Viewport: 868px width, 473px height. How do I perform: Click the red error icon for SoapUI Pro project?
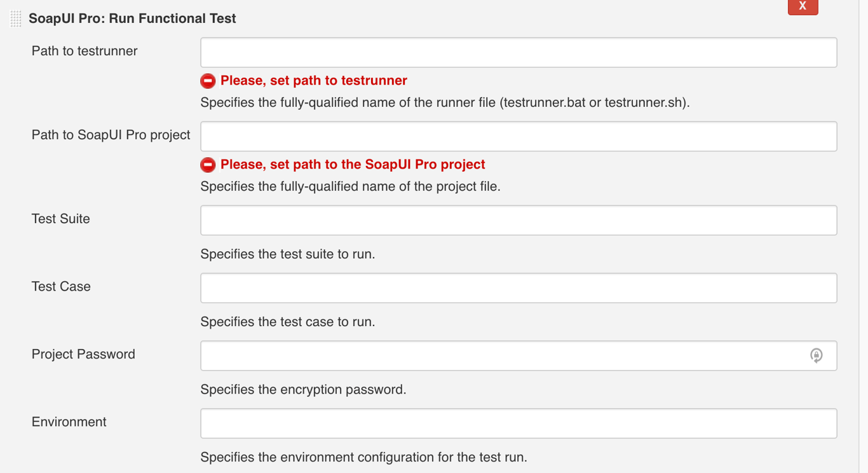point(208,165)
